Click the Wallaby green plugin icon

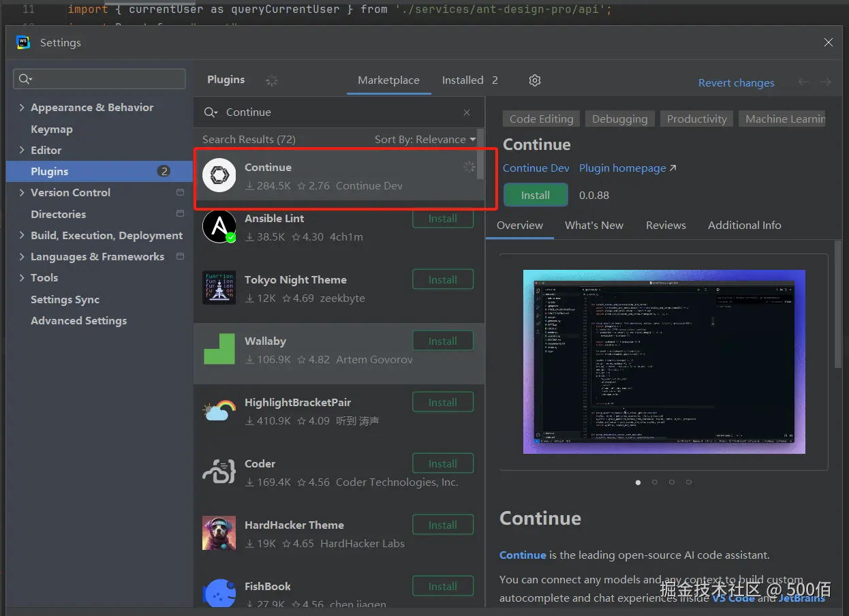219,349
